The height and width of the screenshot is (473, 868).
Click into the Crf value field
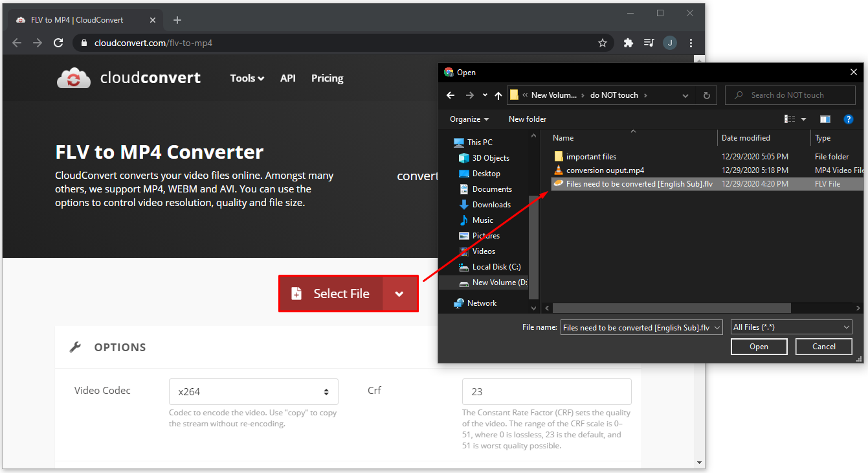click(546, 391)
